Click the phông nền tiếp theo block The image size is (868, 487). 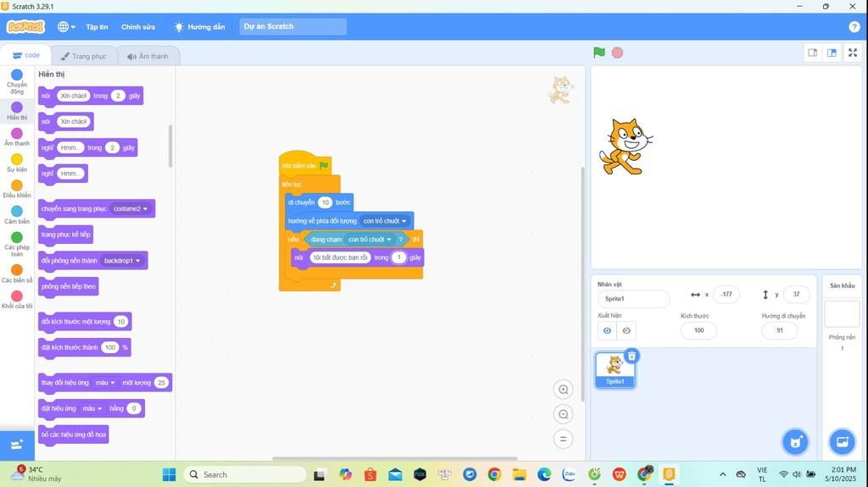click(68, 286)
